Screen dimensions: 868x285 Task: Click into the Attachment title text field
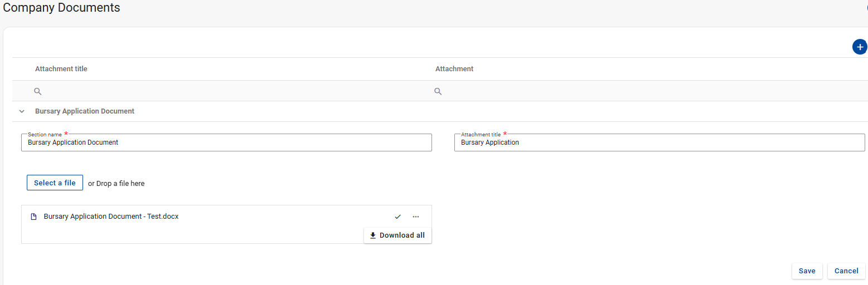point(660,142)
